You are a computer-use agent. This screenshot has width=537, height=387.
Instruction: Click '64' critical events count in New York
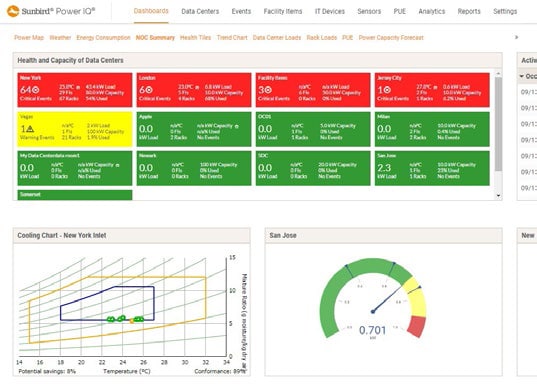26,90
